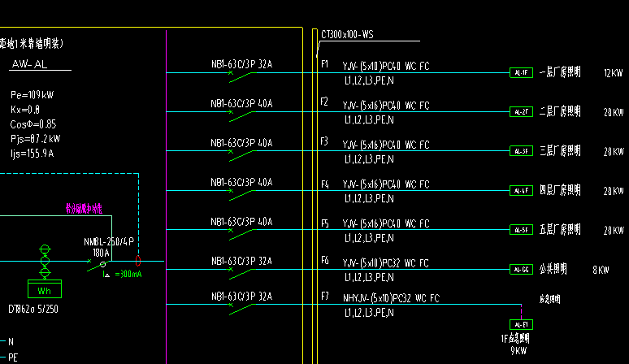Click the 9KW load value under AL-E1
This screenshot has width=629, height=364.
click(518, 351)
